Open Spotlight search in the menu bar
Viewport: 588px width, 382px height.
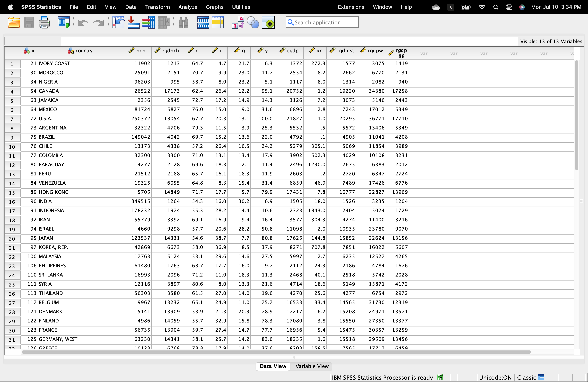[x=496, y=7]
